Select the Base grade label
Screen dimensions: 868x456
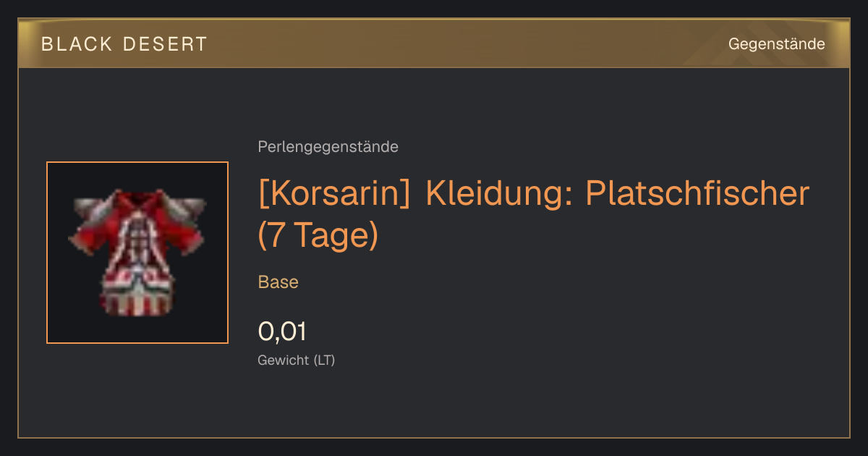coord(278,282)
